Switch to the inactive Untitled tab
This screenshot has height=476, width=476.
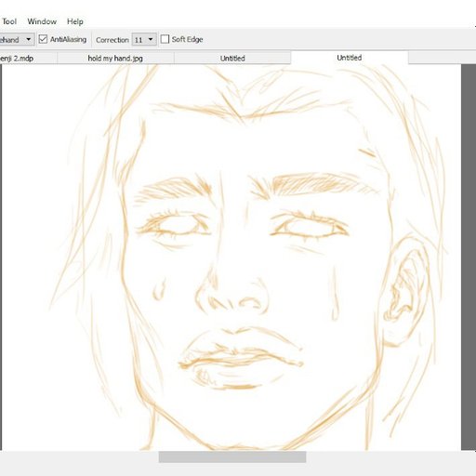[x=232, y=58]
